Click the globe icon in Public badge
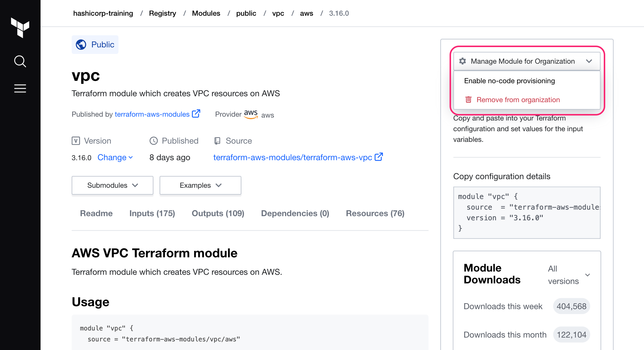Screen dimensions: 644x350 pos(81,45)
